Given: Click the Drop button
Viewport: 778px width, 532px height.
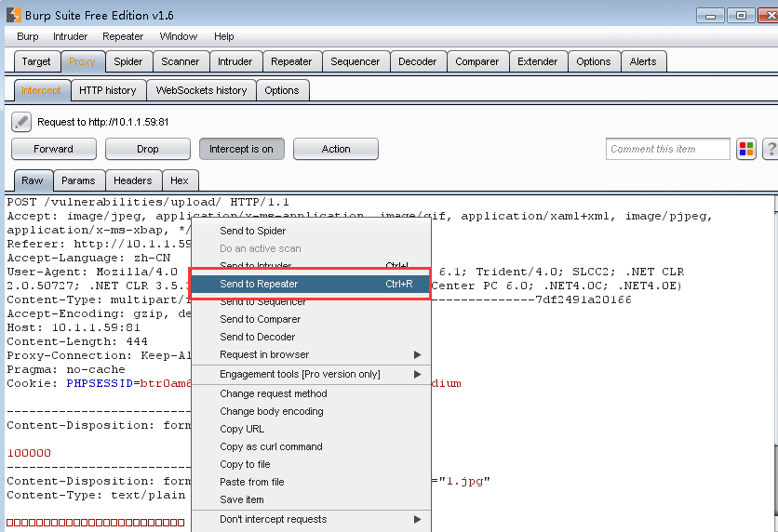Looking at the screenshot, I should (x=148, y=149).
